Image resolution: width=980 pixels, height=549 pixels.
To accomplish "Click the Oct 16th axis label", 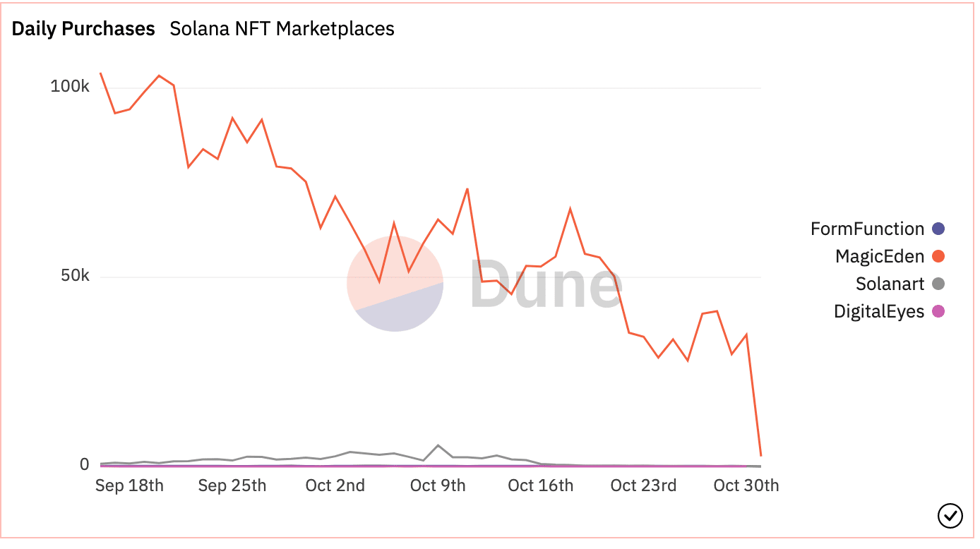I will pos(541,485).
